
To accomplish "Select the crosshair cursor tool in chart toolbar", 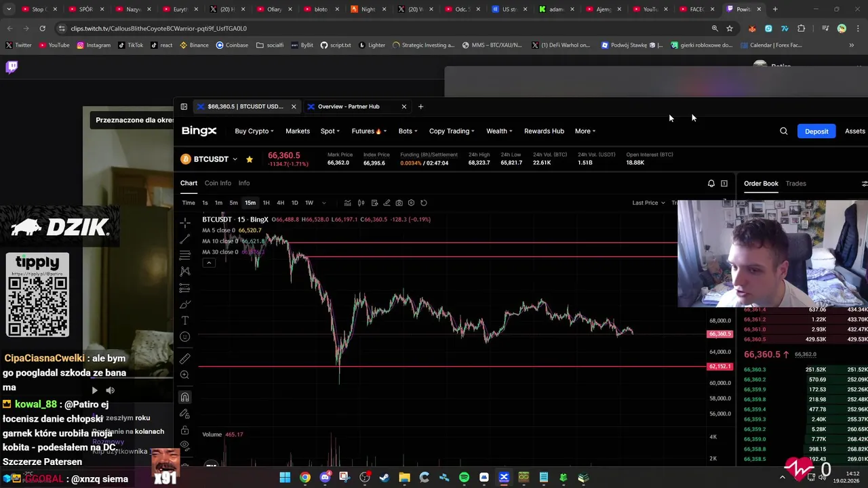I will coord(184,223).
